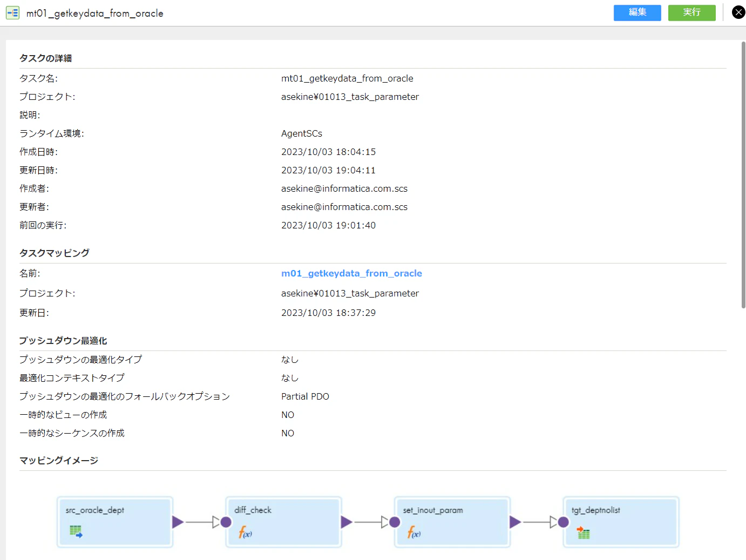Click the Partial PDO fallback option value
The image size is (746, 560).
tap(305, 396)
